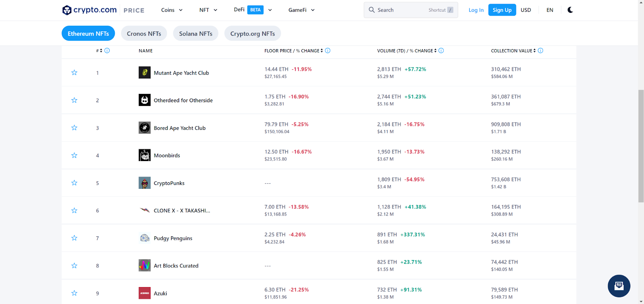Click the crypto.com logo
The width and height of the screenshot is (644, 304).
[89, 10]
